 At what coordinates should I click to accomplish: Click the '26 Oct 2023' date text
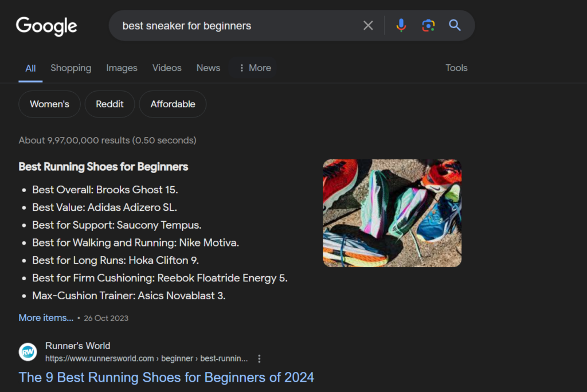tap(106, 318)
